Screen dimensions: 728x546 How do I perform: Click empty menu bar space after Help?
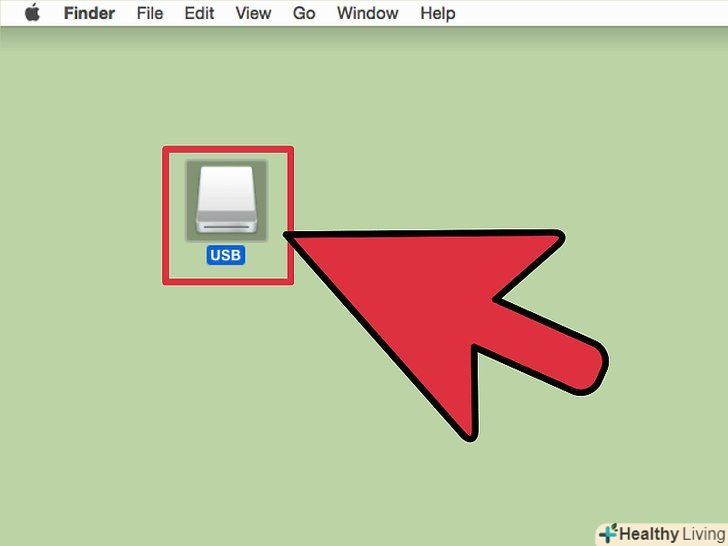click(590, 13)
